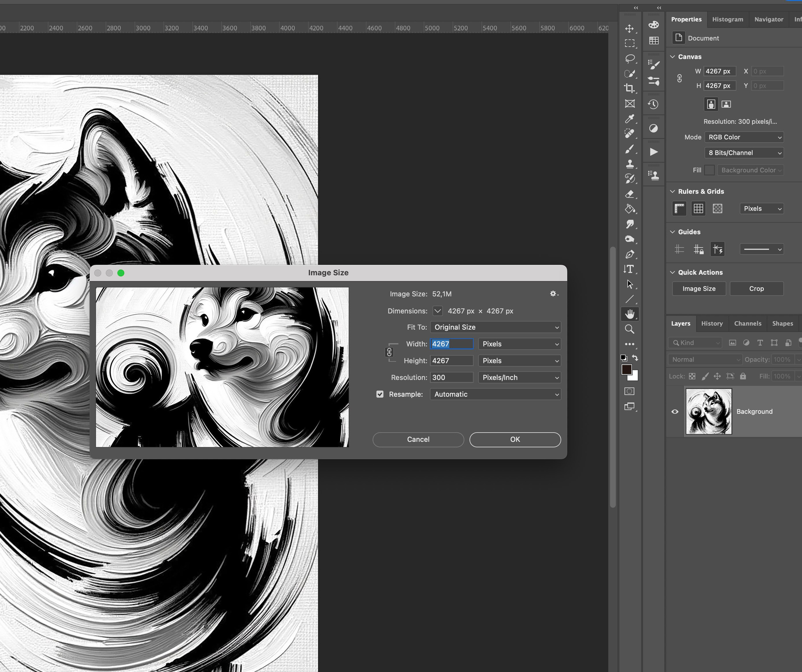Switch to the Channels tab
802x672 pixels.
(x=747, y=323)
